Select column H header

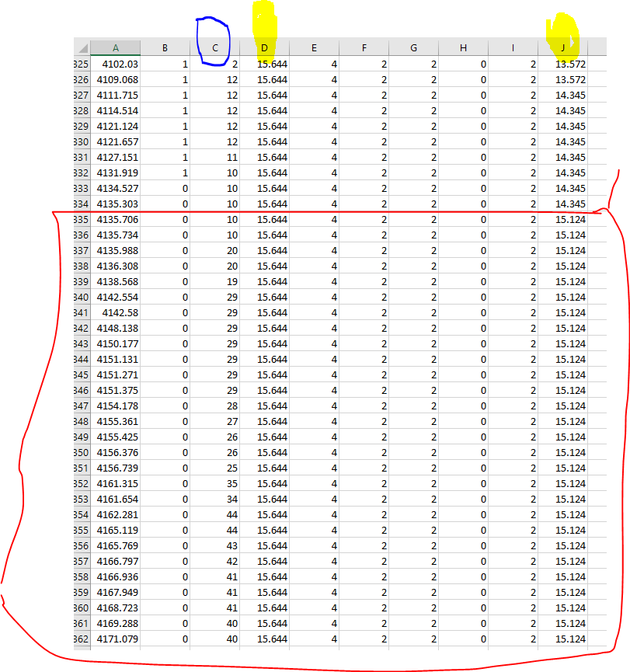[x=463, y=48]
